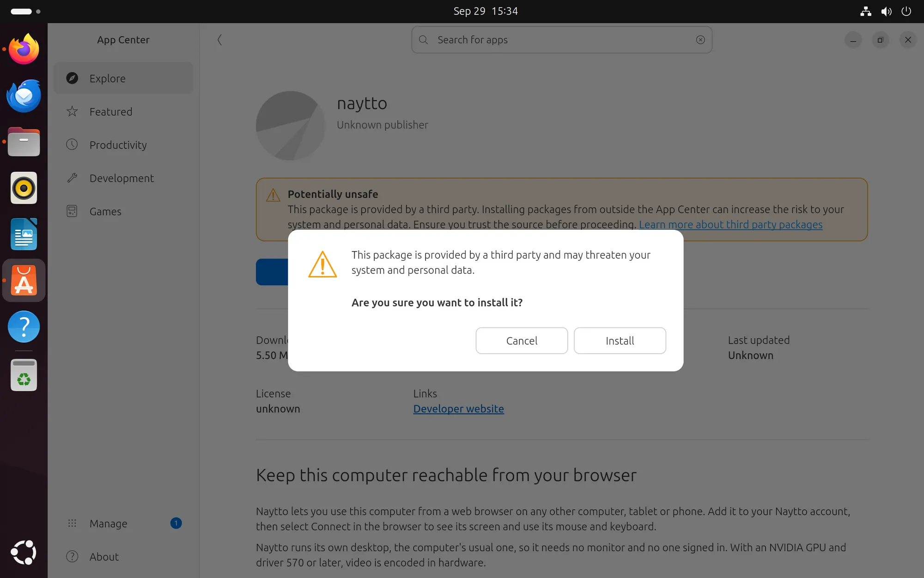This screenshot has height=578, width=924.
Task: Click the naytto app title
Action: coord(362,103)
